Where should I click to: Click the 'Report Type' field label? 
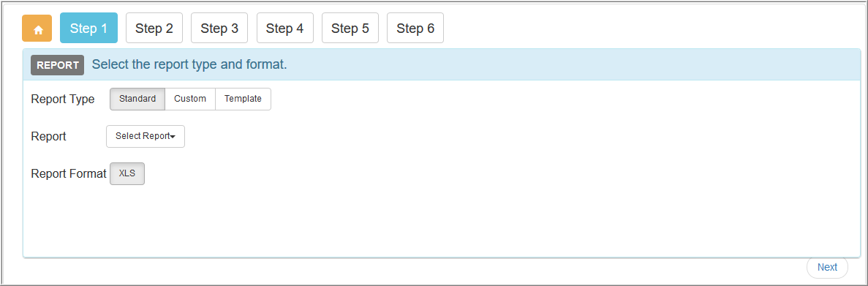pyautogui.click(x=63, y=99)
